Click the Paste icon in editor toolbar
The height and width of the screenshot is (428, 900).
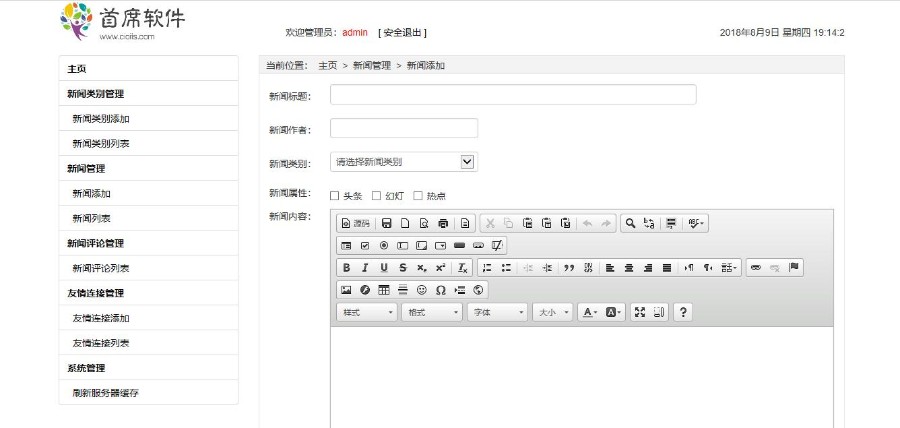coord(527,223)
